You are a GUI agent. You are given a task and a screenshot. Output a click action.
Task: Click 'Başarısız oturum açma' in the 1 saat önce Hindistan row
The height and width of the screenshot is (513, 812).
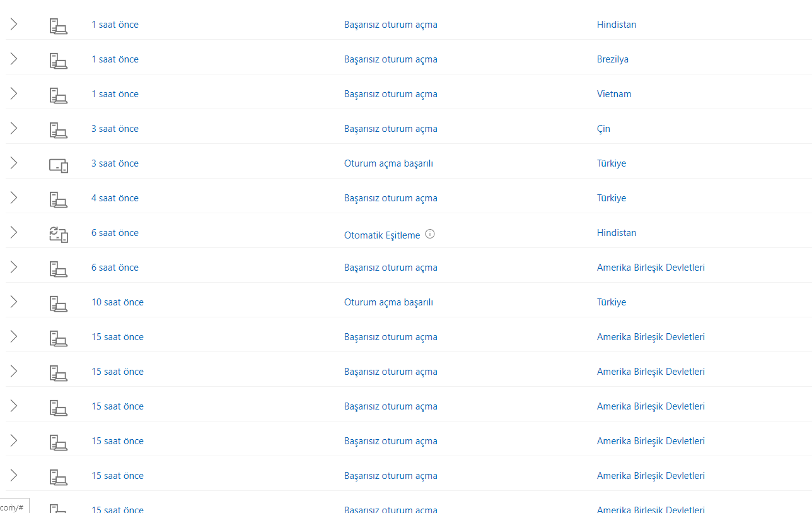pos(391,25)
